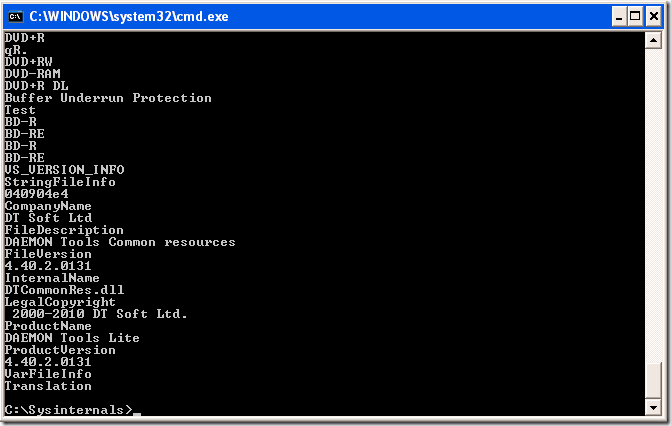This screenshot has height=426, width=671.
Task: Click the "DTCommonRes.dll" output line
Action: (x=64, y=290)
